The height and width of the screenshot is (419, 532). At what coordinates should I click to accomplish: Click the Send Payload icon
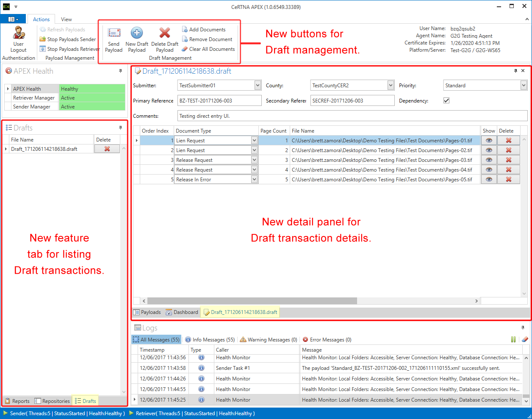(x=114, y=33)
